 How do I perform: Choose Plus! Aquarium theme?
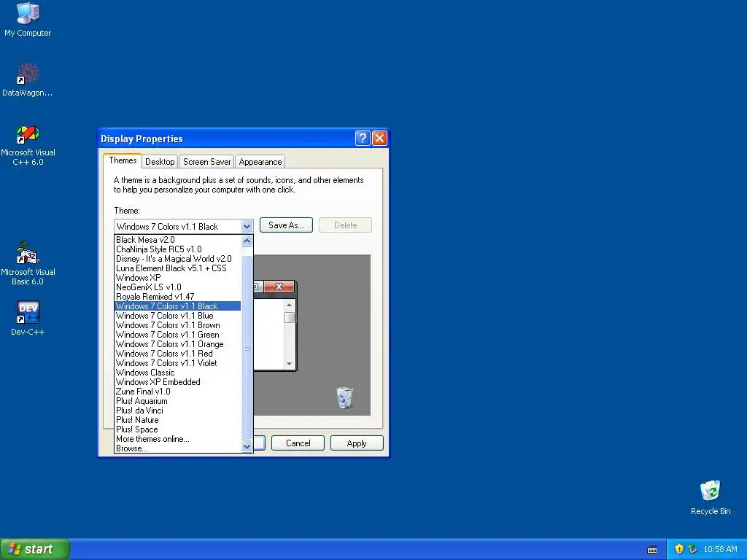coord(178,401)
